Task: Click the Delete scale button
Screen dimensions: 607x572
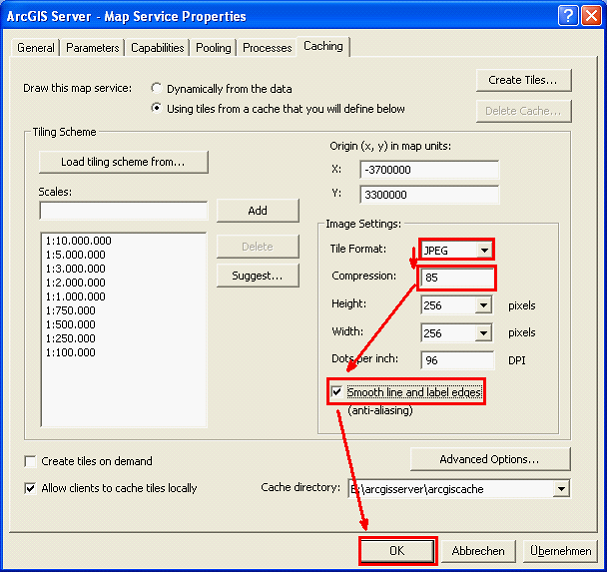Action: [x=258, y=246]
